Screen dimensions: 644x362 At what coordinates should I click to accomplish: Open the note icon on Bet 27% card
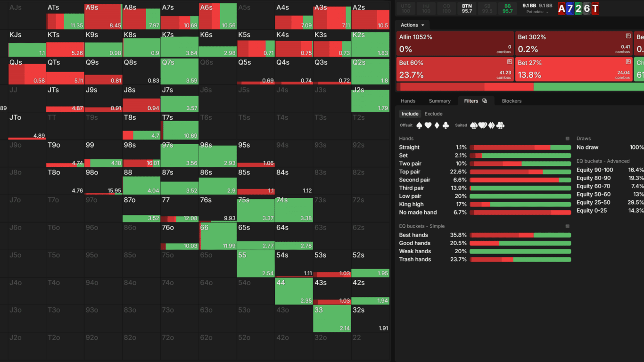click(628, 62)
